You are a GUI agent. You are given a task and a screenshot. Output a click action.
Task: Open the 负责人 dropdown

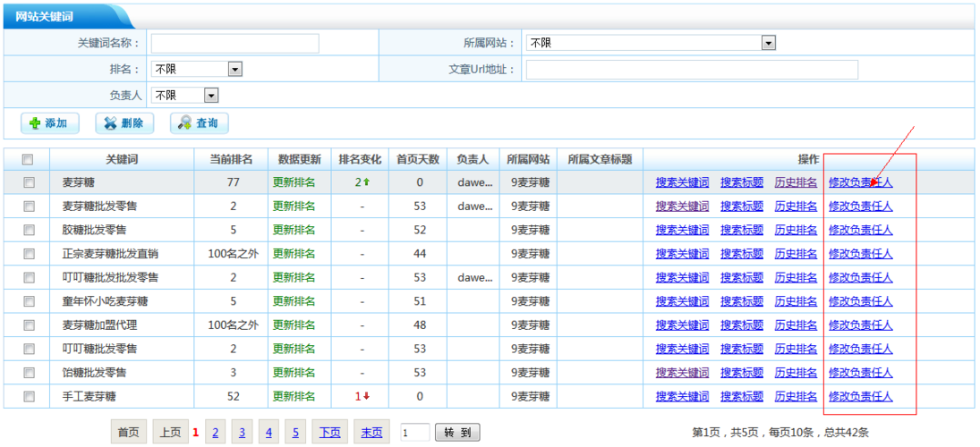[184, 96]
